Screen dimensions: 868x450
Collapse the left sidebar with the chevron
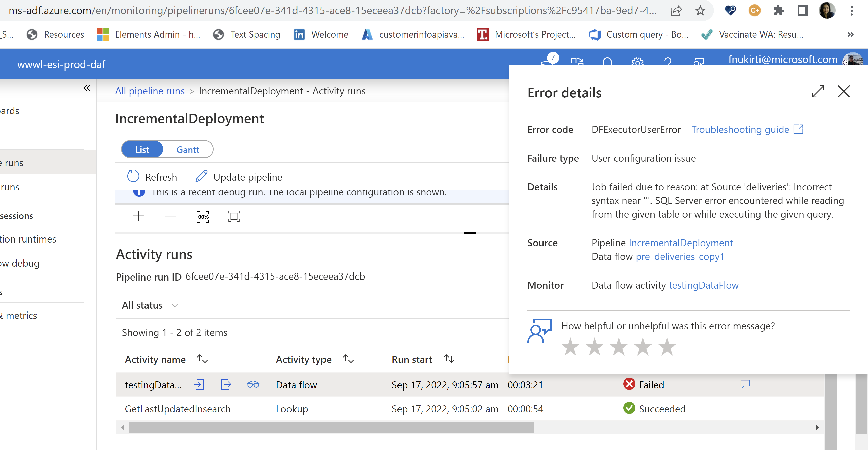(87, 88)
